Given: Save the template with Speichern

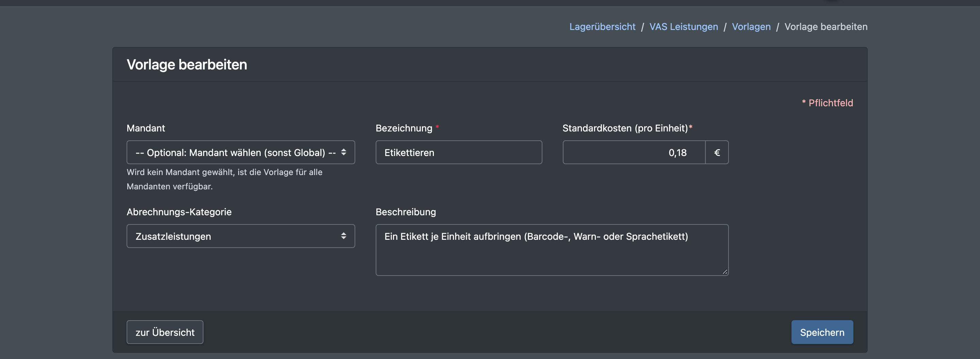Looking at the screenshot, I should [822, 332].
